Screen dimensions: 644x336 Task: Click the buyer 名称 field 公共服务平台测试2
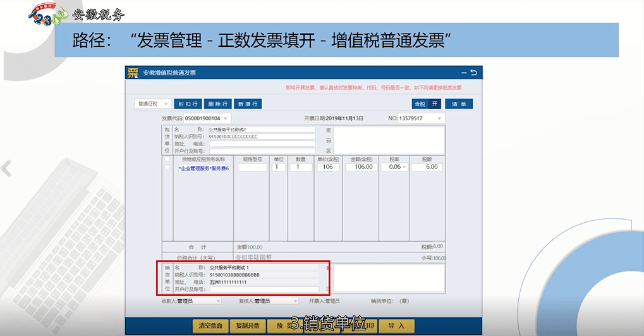[x=261, y=129]
